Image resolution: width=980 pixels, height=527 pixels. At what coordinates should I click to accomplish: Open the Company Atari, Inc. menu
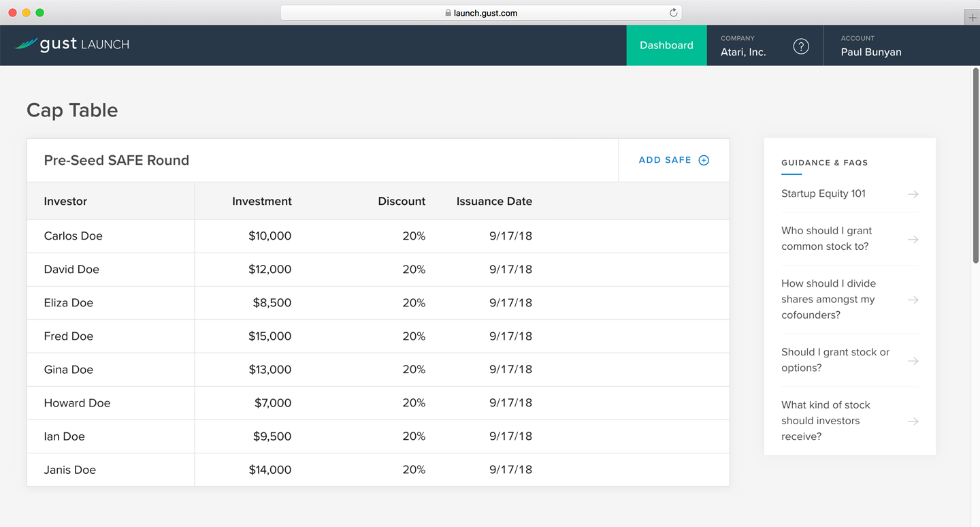[x=743, y=46]
